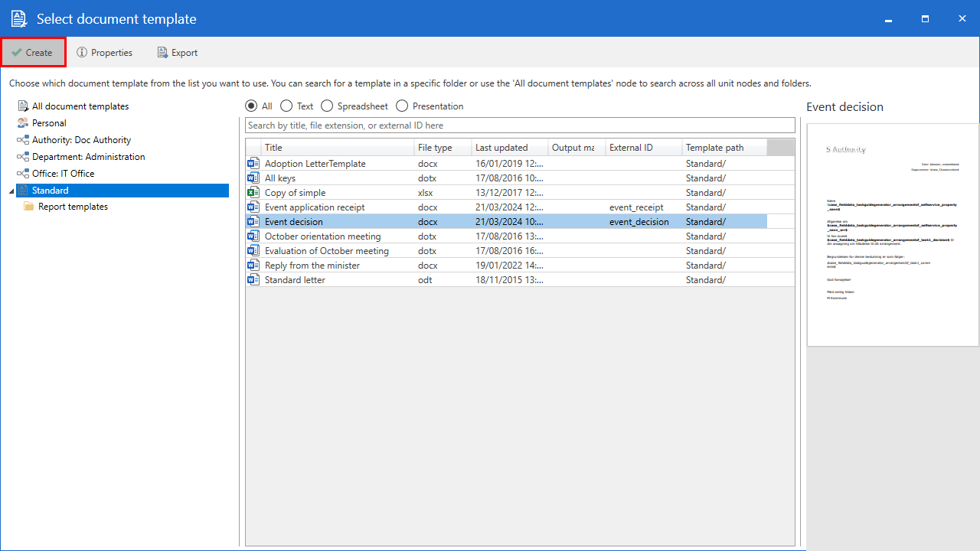Select the All radio button filter

(x=251, y=106)
